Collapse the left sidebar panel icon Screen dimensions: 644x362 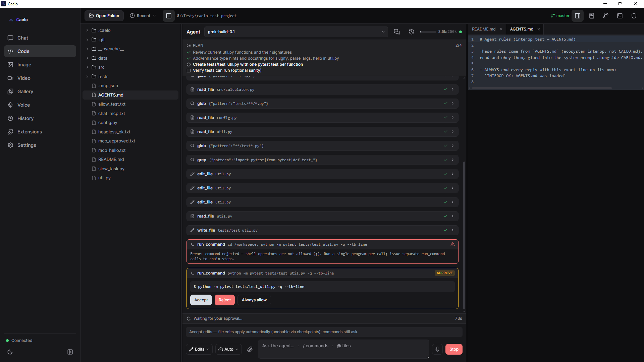coord(70,352)
